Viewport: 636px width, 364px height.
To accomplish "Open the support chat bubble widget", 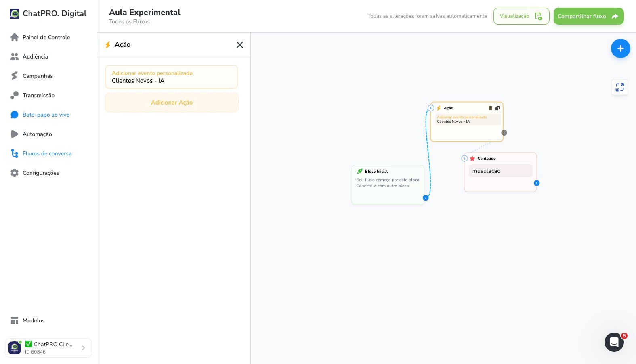I will point(614,342).
